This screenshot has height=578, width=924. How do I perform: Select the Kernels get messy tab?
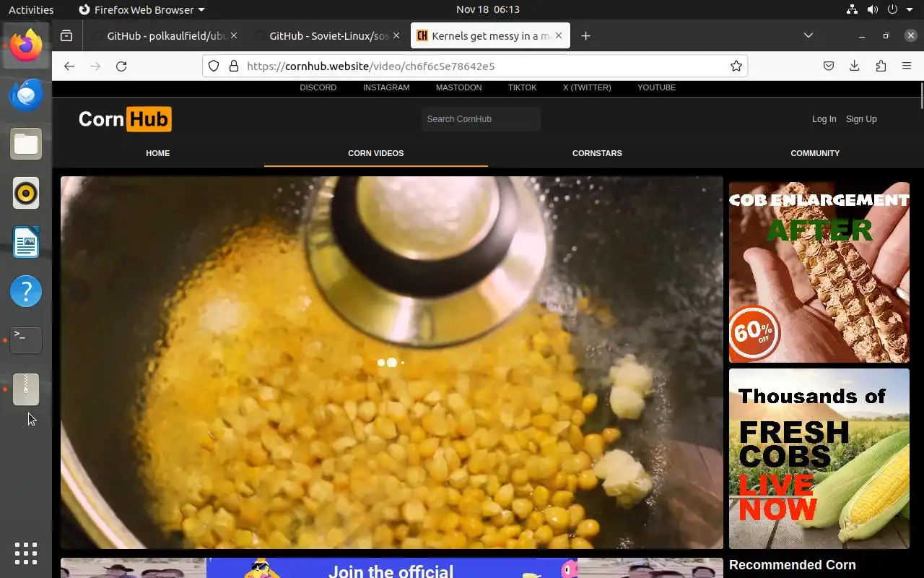point(490,35)
